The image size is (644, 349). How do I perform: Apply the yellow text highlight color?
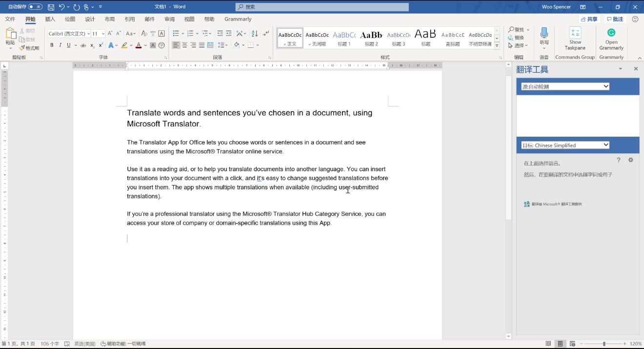pos(124,45)
